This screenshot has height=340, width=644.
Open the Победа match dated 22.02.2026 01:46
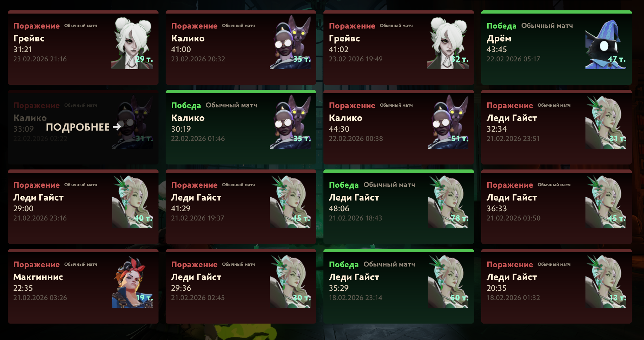(241, 127)
